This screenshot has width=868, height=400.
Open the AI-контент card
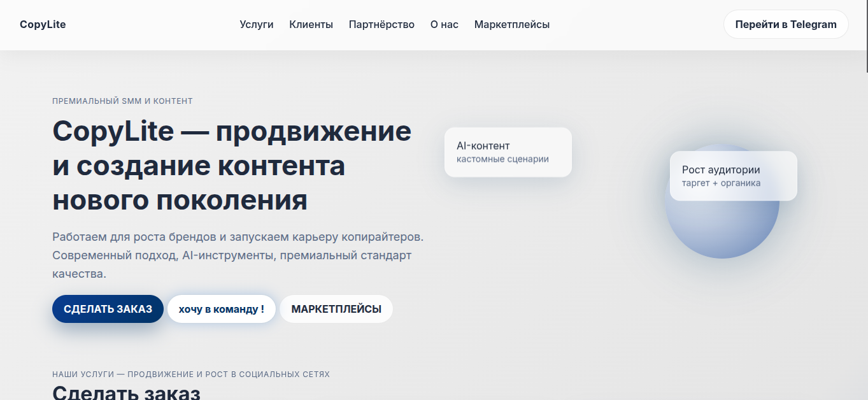tap(508, 152)
